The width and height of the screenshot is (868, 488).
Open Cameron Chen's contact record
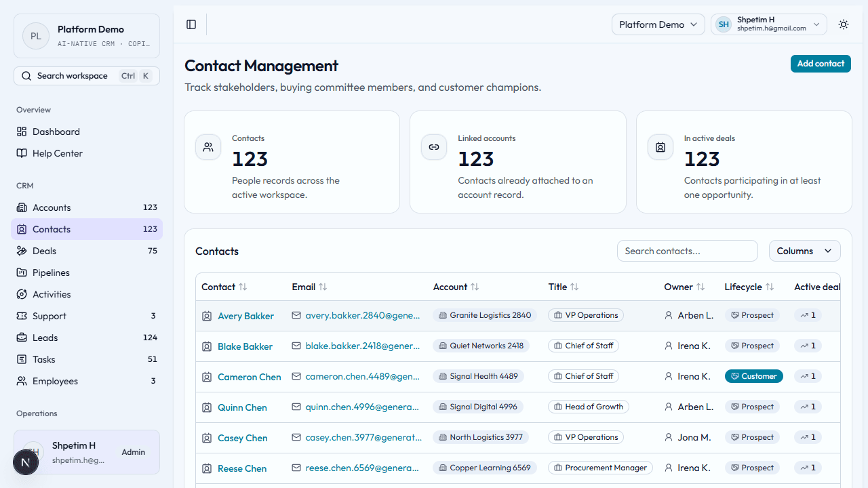click(x=249, y=376)
